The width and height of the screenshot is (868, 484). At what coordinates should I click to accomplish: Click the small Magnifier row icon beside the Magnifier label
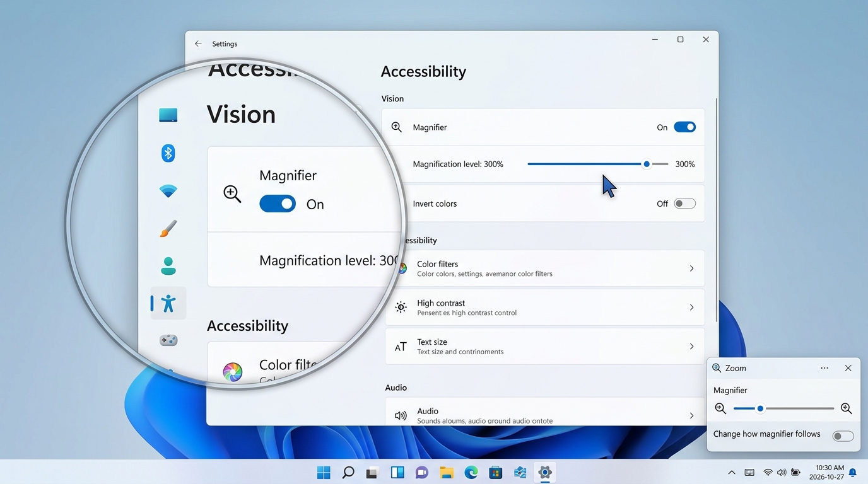(x=396, y=127)
